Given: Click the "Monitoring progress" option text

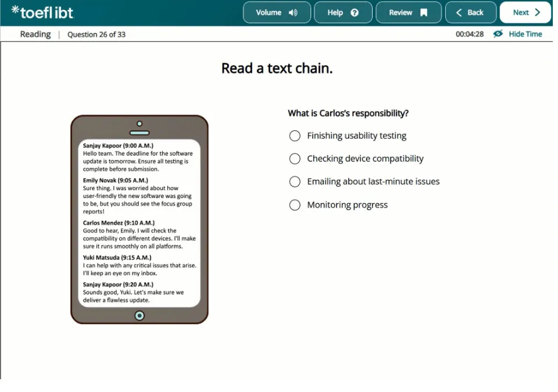Looking at the screenshot, I should pos(348,205).
